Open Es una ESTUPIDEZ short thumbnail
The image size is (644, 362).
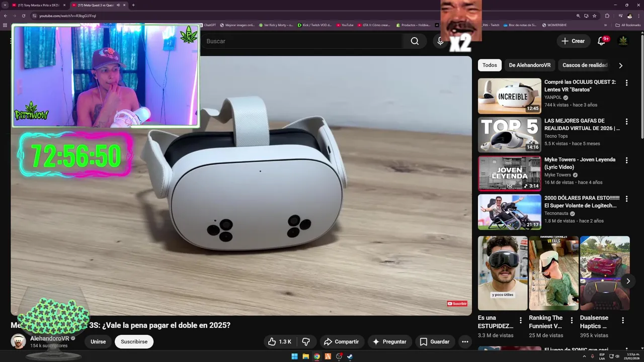coord(503,273)
